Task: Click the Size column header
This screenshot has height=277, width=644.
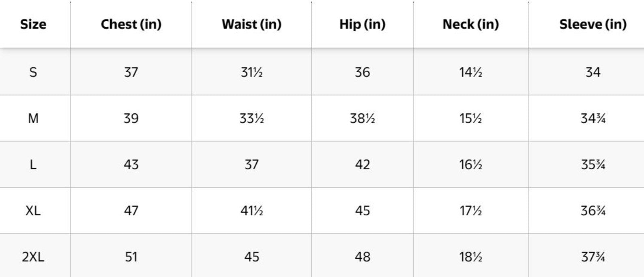Action: point(33,24)
